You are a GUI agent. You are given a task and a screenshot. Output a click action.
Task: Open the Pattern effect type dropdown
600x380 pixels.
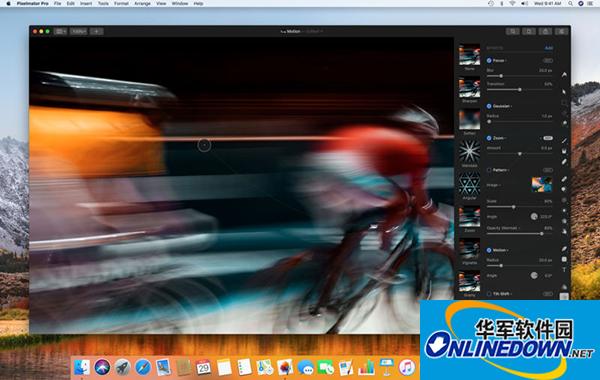[501, 170]
